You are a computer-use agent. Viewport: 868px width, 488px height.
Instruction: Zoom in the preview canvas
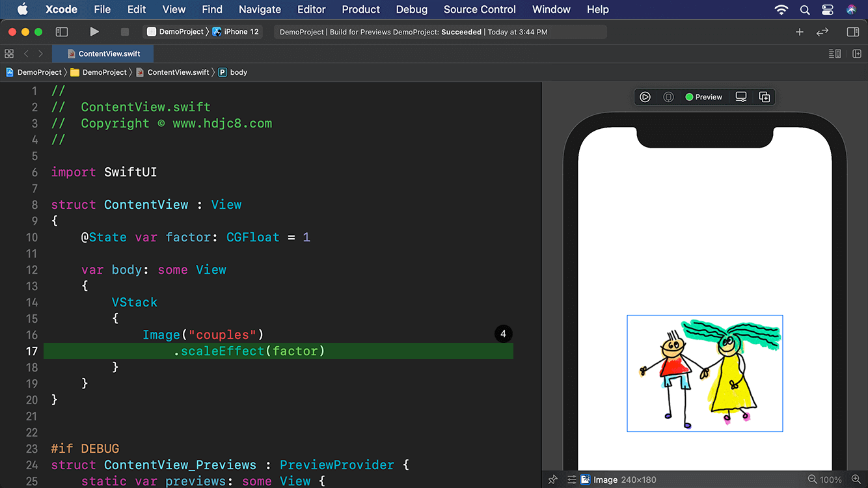click(856, 480)
